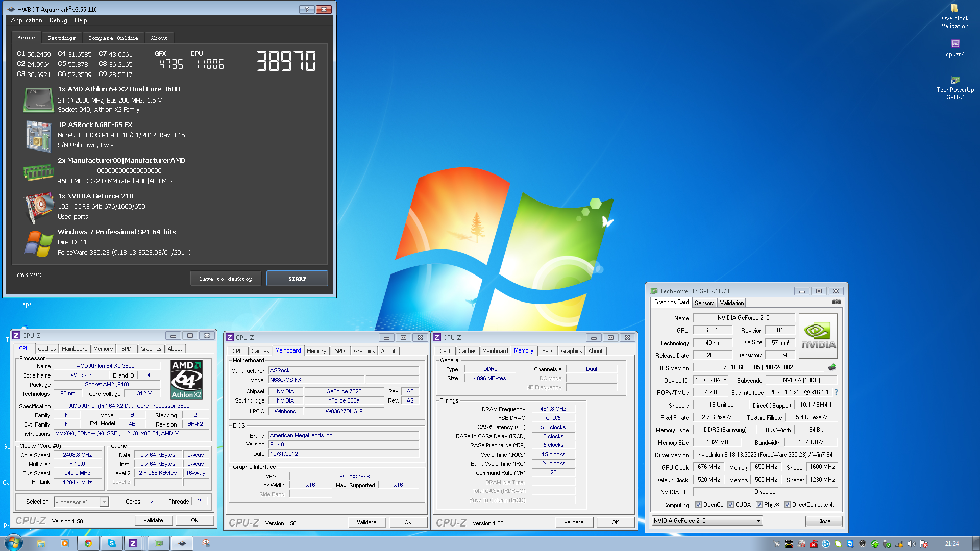Open Windows Explorer from taskbar
Screen dimensions: 980x551
point(41,543)
